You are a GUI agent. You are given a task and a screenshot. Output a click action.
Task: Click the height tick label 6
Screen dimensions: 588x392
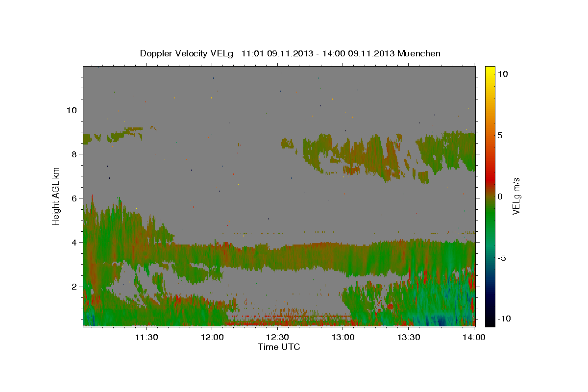click(x=74, y=198)
